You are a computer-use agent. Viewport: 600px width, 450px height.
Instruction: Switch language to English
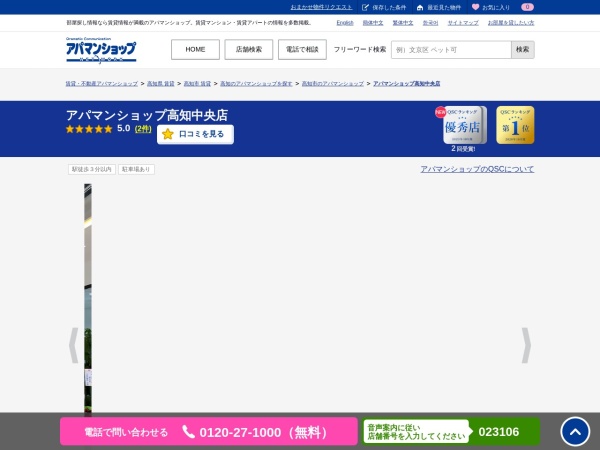(345, 23)
